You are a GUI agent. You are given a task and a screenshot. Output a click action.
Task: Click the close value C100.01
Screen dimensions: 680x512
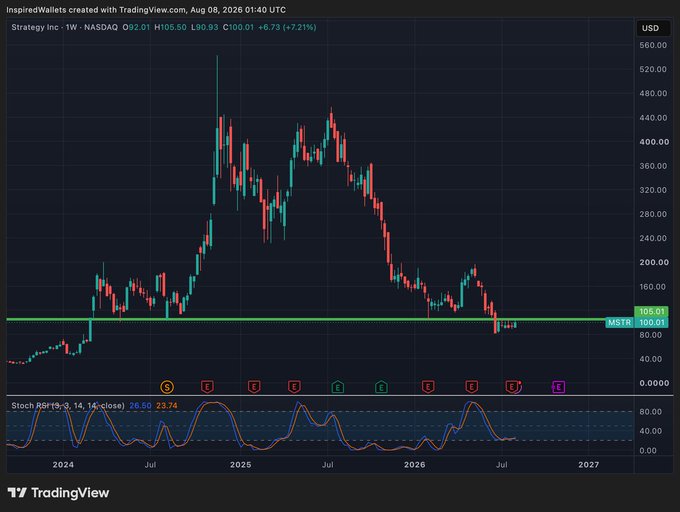(238, 27)
